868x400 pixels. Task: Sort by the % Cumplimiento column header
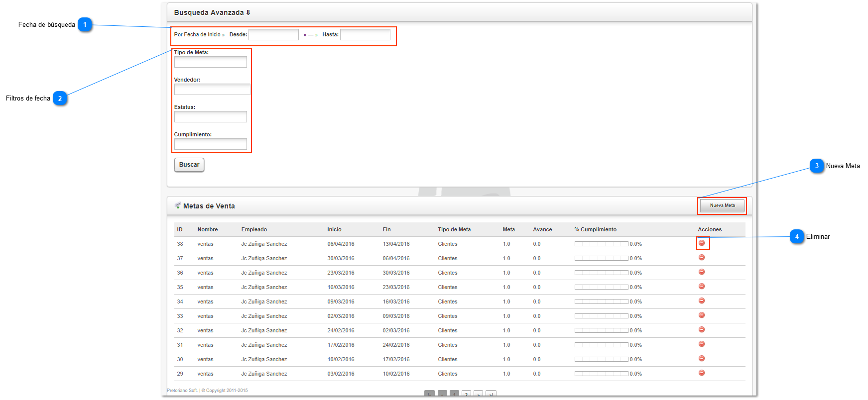coord(595,229)
